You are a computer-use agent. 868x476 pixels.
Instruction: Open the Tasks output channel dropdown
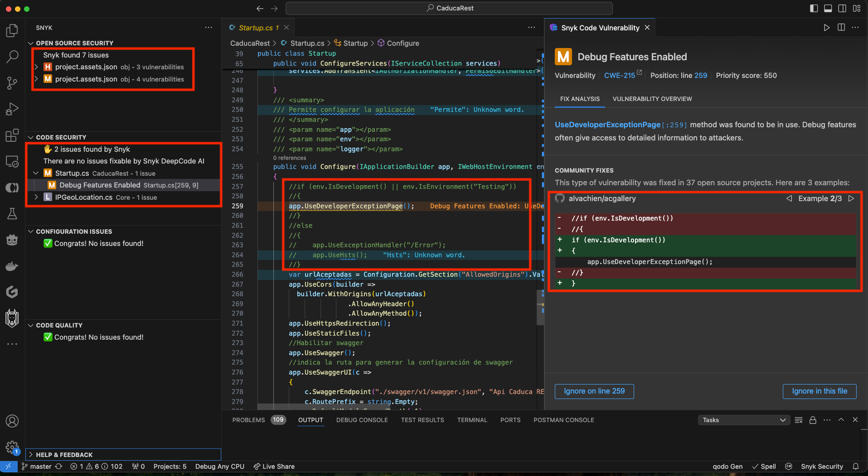[744, 420]
